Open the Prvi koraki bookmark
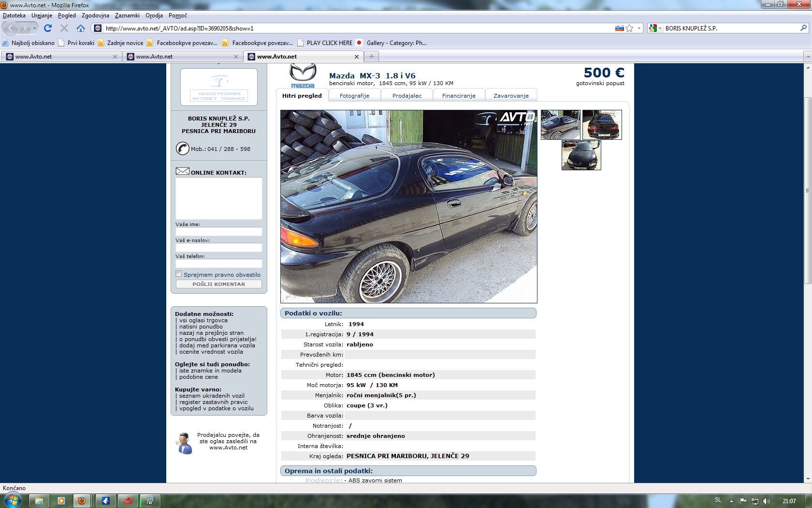Screen dimensions: 812x508 (76, 43)
